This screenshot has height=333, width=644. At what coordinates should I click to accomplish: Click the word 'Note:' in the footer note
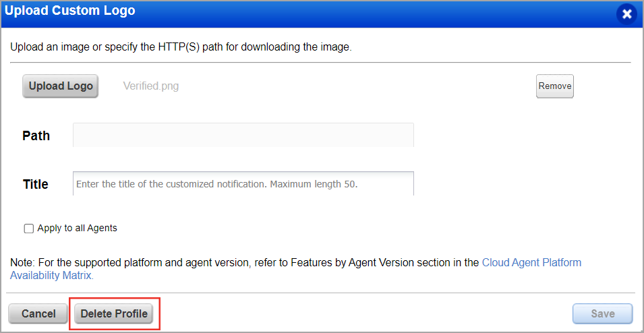tap(22, 263)
